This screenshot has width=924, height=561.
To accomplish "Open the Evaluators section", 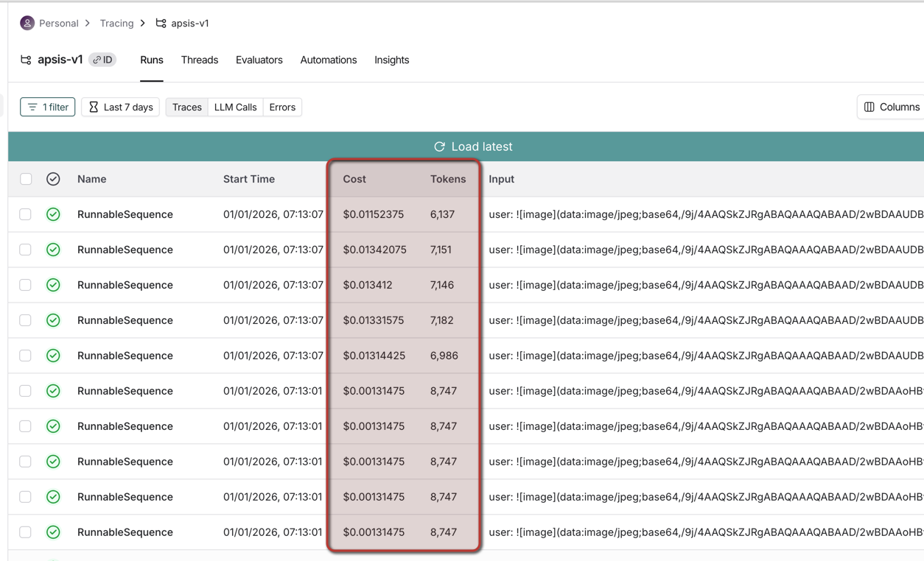I will [259, 60].
